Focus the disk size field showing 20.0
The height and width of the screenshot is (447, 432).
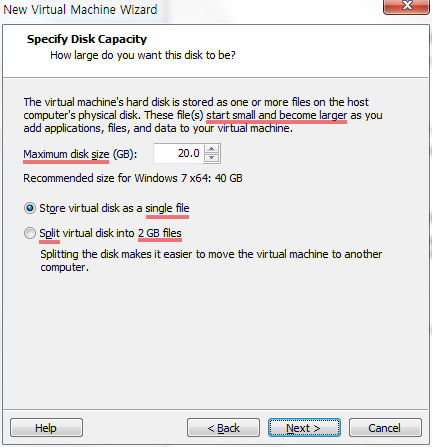click(178, 153)
